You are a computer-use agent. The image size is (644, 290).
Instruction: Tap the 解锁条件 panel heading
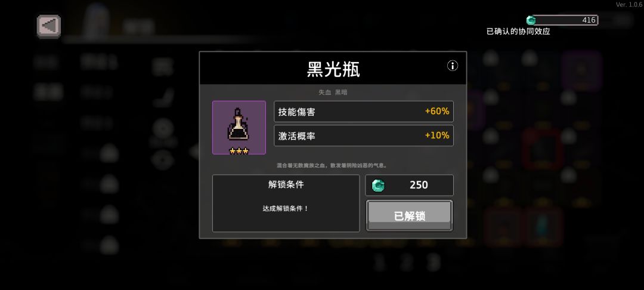point(286,184)
